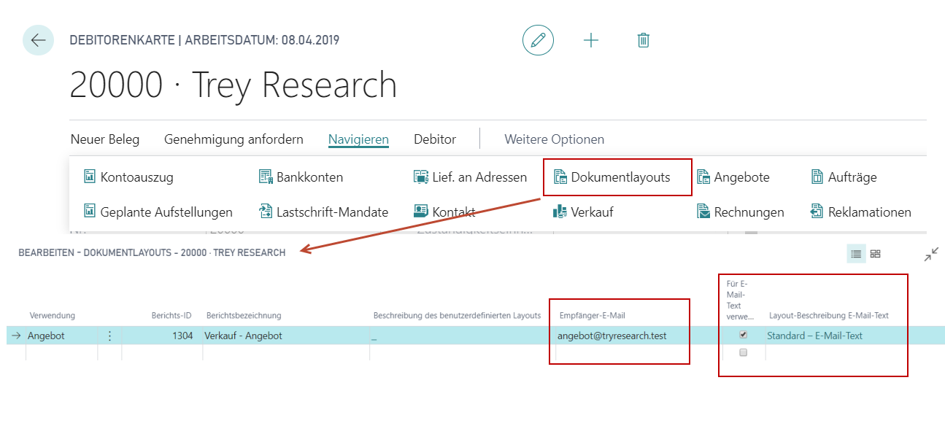Open Aufträge list
945x426 pixels.
click(x=844, y=177)
